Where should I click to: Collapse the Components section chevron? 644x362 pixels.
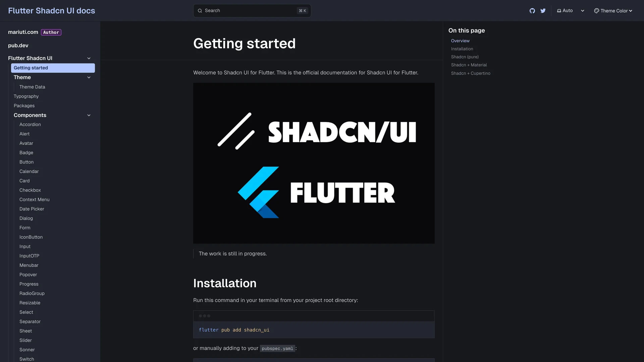pos(89,115)
